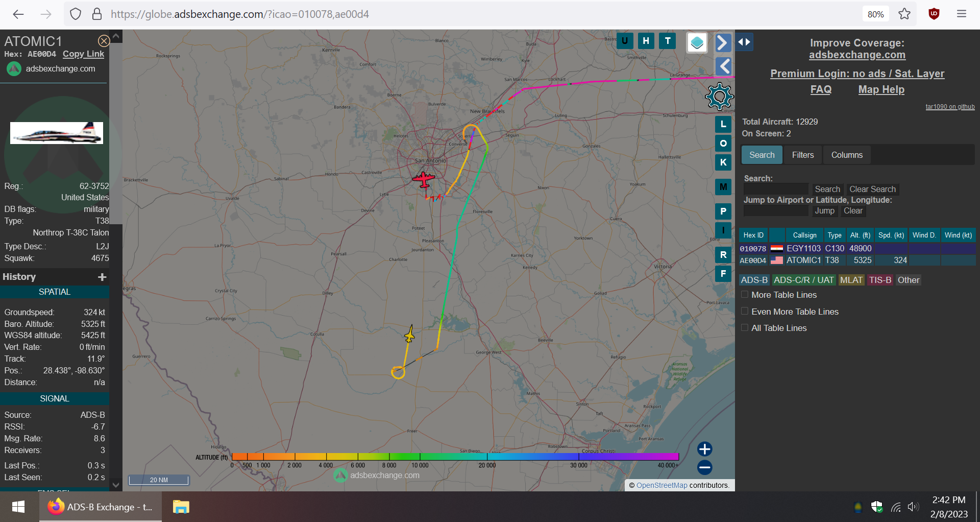Click the altitude color legend bar
980x522 pixels.
point(455,457)
